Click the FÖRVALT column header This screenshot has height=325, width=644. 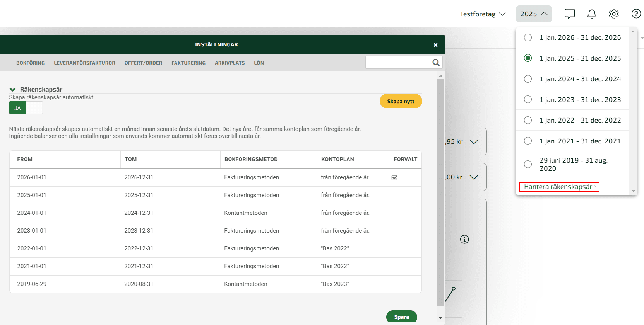(x=406, y=159)
